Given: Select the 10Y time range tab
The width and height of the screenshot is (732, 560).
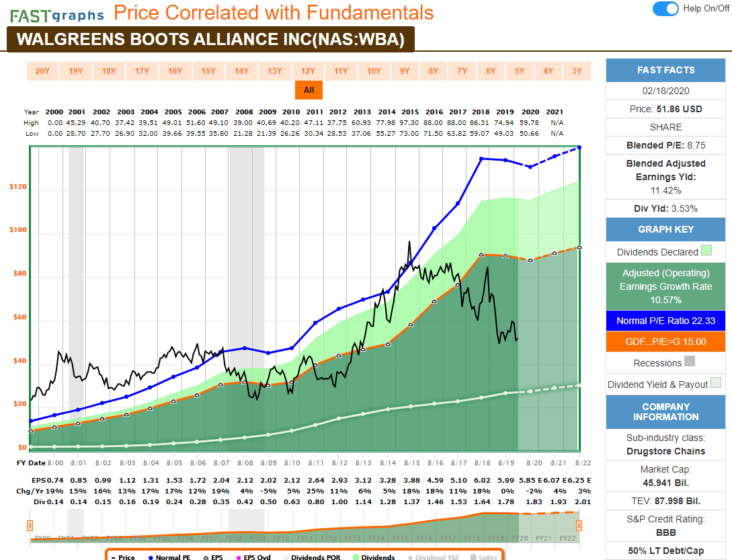Looking at the screenshot, I should 374,71.
